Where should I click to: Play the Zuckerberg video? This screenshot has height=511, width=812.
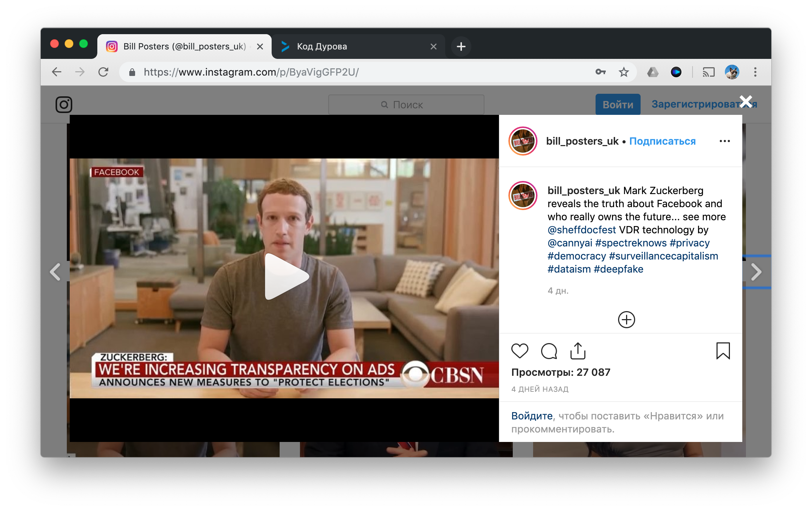click(287, 277)
